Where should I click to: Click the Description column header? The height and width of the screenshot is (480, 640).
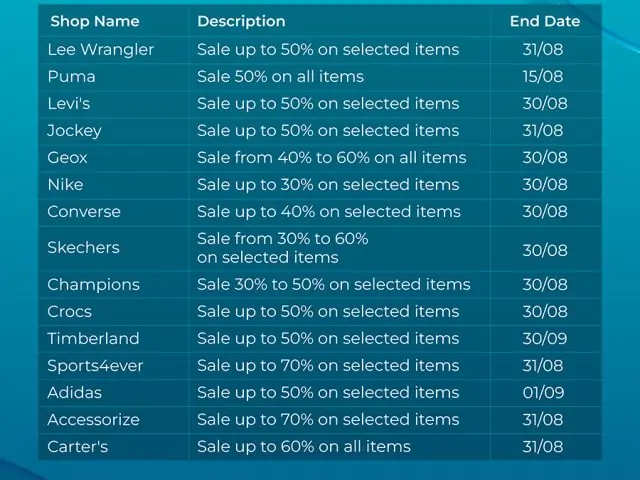coord(241,21)
